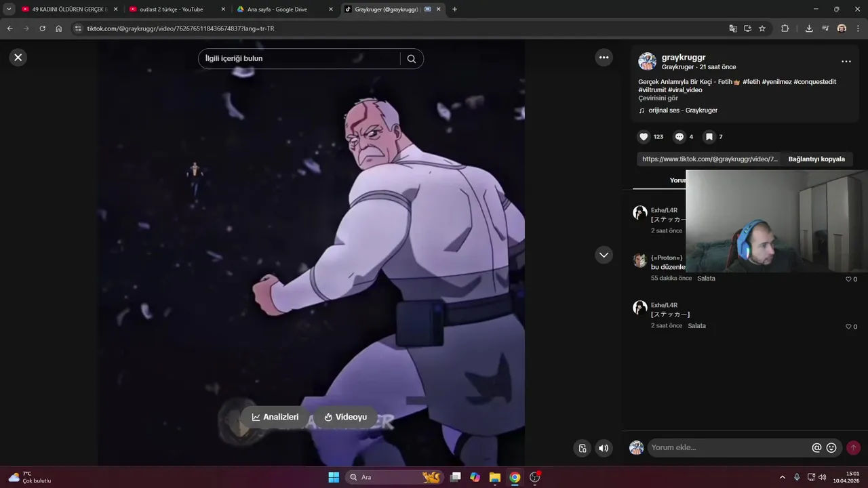868x488 pixels.
Task: Go back with the browser back arrow
Action: point(9,28)
